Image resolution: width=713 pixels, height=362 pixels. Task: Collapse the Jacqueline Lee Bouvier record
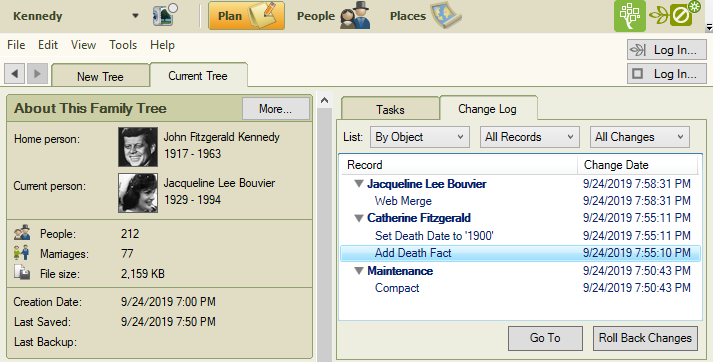[359, 184]
